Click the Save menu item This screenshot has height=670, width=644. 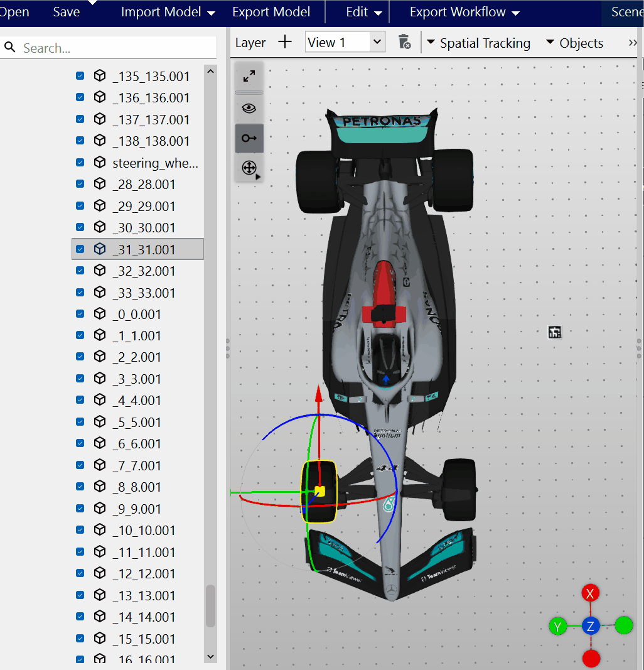coord(66,11)
